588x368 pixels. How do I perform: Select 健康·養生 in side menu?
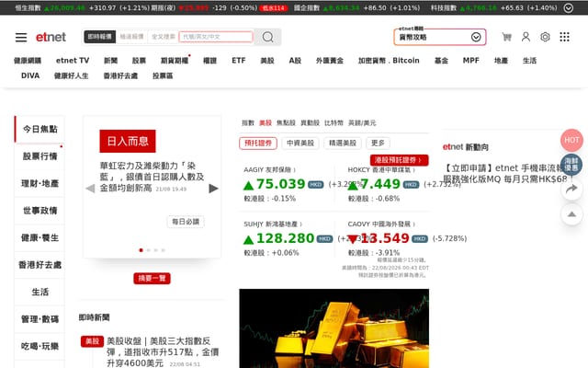40,237
